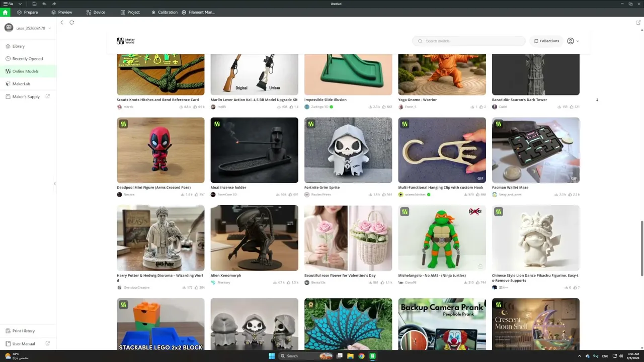Open the Home tab icon
This screenshot has width=644, height=362.
6,12
